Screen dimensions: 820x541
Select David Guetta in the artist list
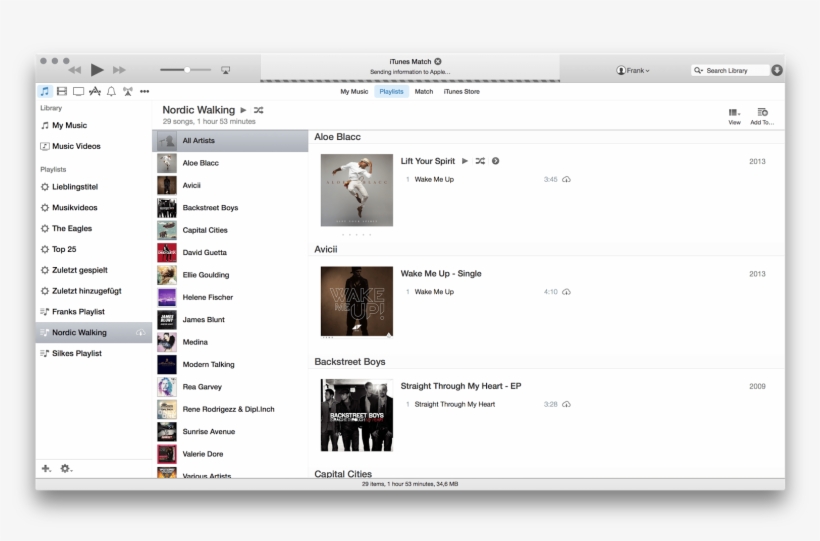230,253
